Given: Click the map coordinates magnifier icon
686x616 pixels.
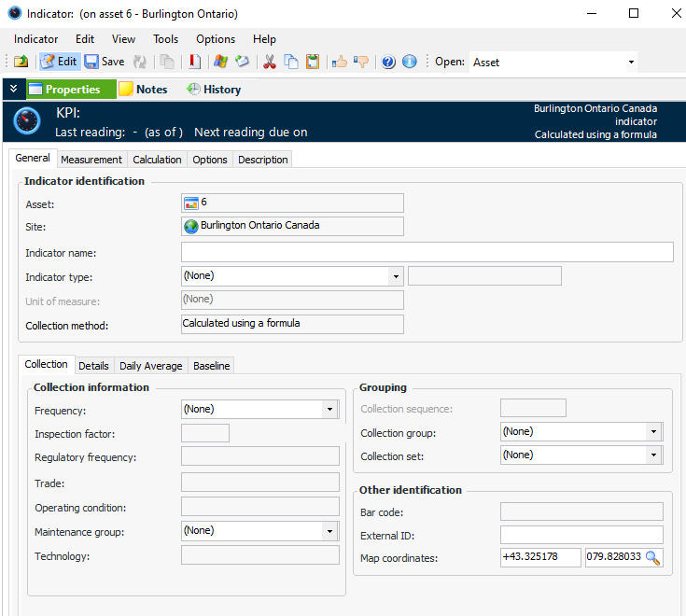Looking at the screenshot, I should pyautogui.click(x=652, y=558).
